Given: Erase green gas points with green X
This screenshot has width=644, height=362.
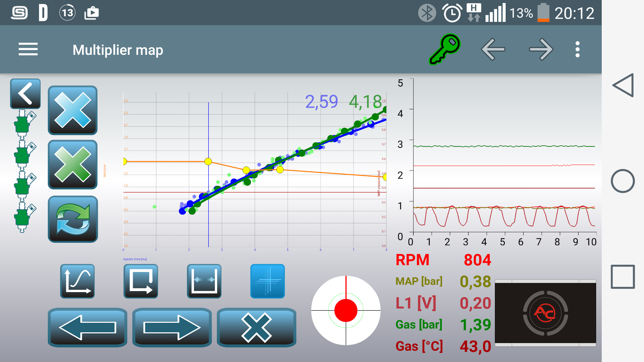Looking at the screenshot, I should tap(72, 165).
